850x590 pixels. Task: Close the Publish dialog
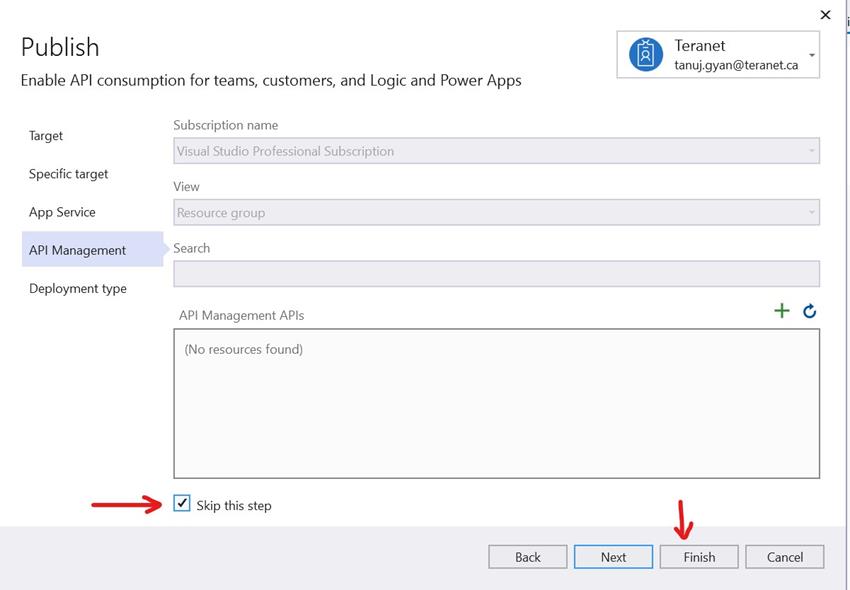coord(825,14)
